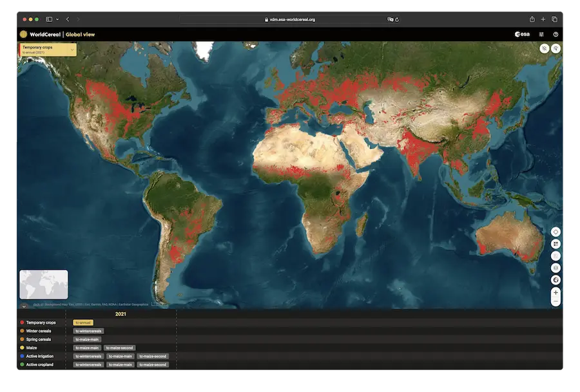Viewport: 580px width, 392px height.
Task: Enable tc-wintercereals for Active irrigation
Action: tap(88, 356)
